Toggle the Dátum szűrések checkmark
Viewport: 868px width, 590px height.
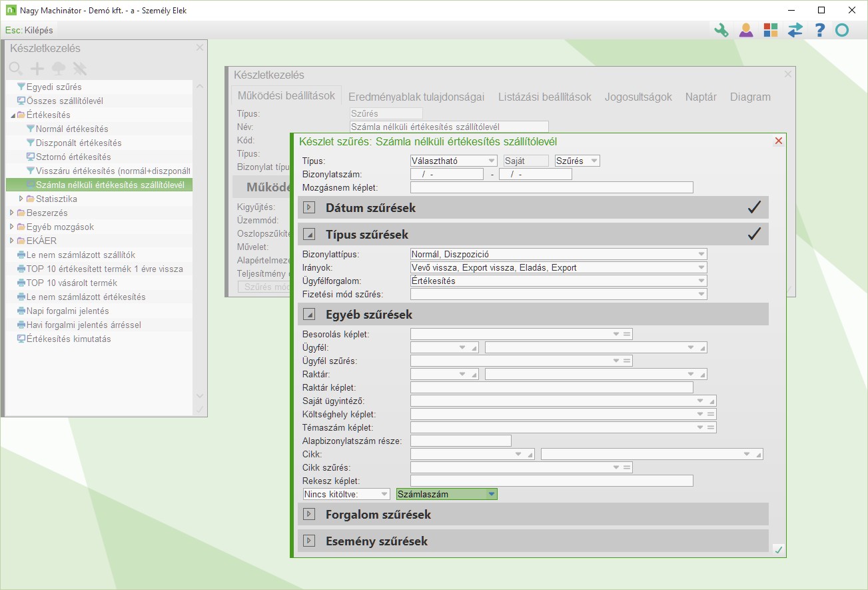754,208
